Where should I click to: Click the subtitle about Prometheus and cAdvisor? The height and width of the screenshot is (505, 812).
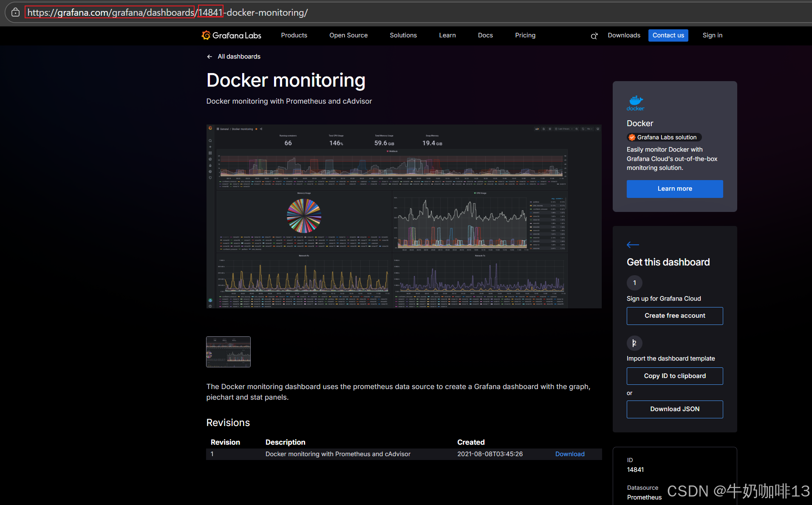(289, 101)
